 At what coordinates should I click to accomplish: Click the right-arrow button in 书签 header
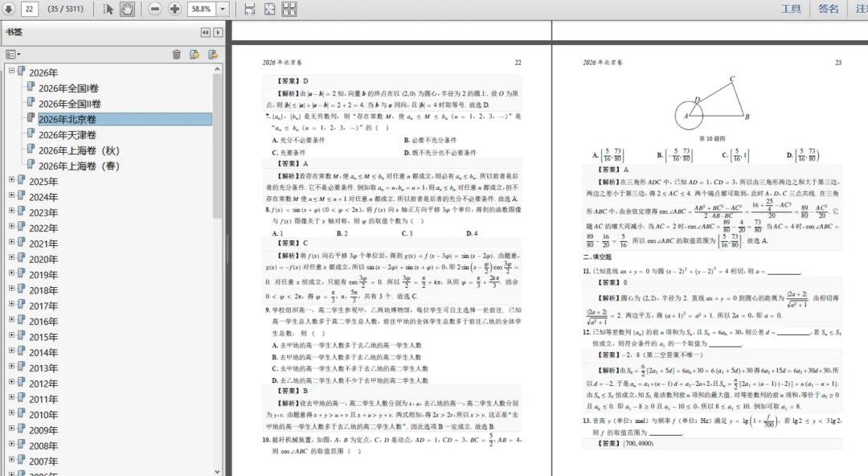(218, 33)
